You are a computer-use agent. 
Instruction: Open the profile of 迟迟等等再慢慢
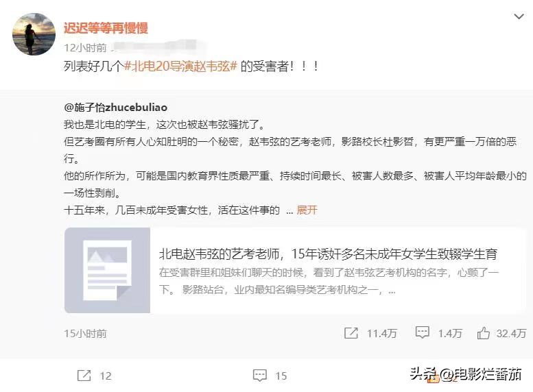pos(106,28)
